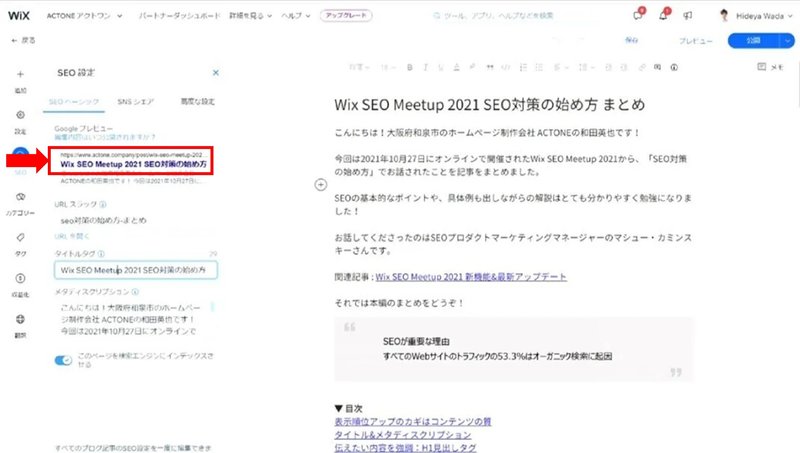Click the Wix logo
This screenshot has width=800, height=453.
point(19,16)
